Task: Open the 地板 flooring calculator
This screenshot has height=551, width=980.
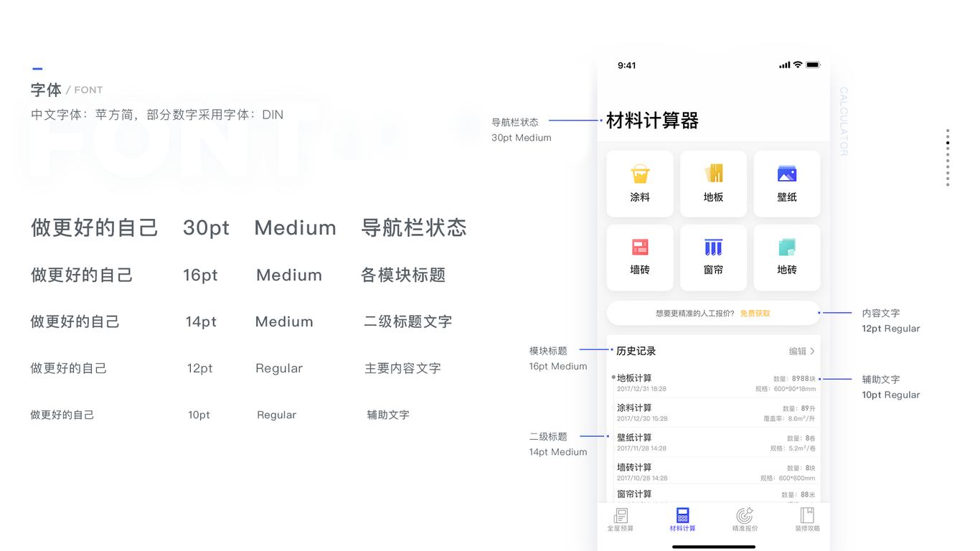Action: [713, 184]
